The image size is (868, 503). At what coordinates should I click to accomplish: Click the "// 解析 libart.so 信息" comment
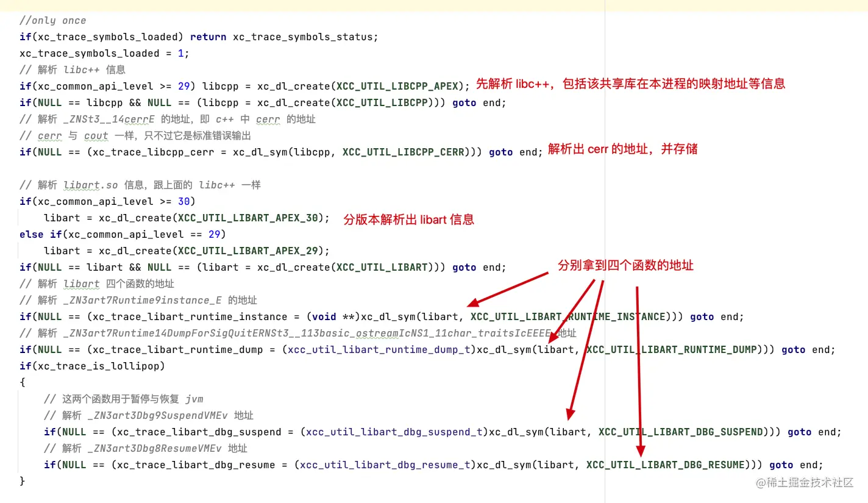point(140,185)
